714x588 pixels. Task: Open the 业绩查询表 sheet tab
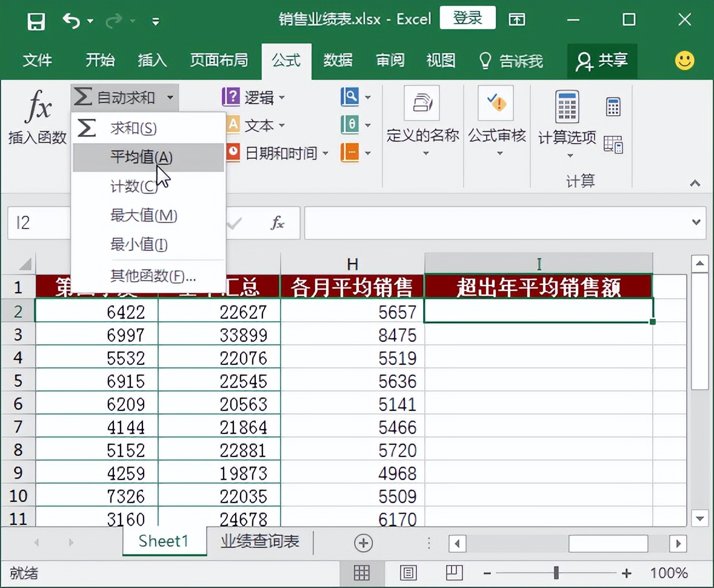click(259, 542)
